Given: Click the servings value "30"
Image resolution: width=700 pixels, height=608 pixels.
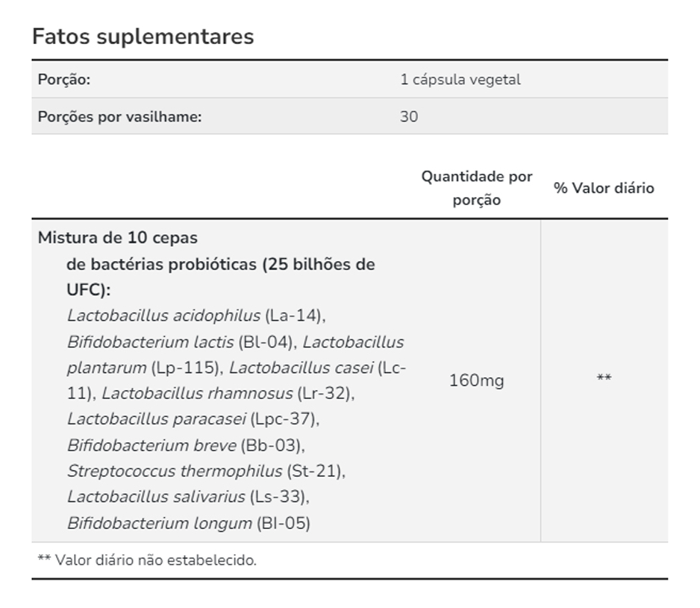Looking at the screenshot, I should (409, 117).
